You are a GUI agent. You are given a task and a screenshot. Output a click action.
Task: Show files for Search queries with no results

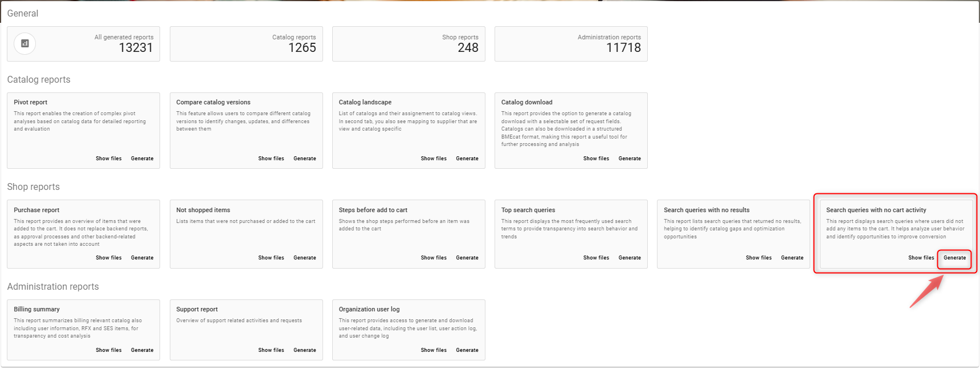coord(758,258)
